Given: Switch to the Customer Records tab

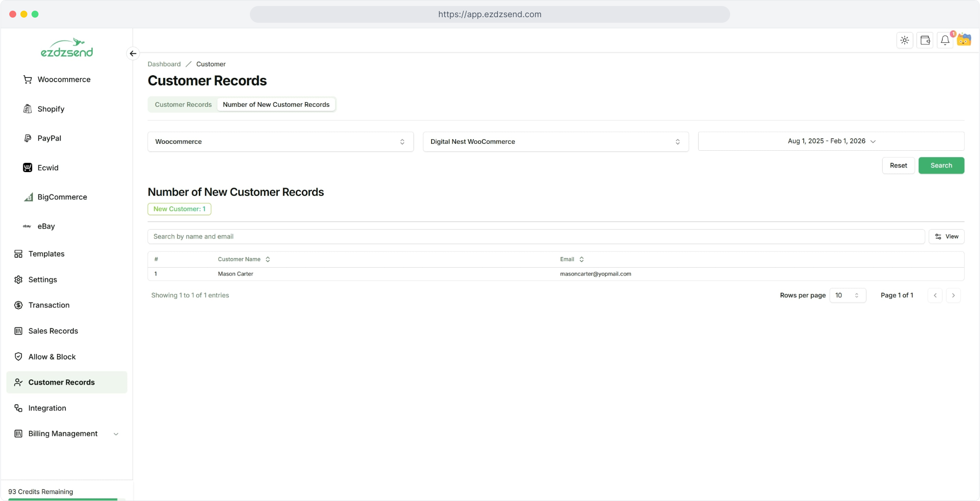Looking at the screenshot, I should click(x=183, y=104).
